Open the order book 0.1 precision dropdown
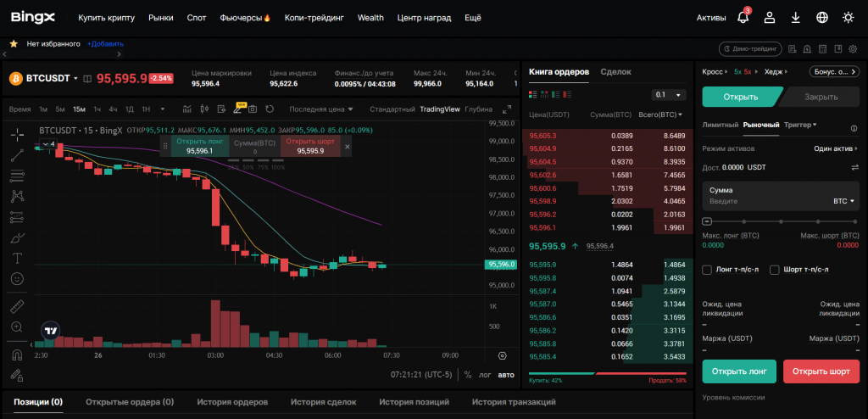The image size is (868, 419). (x=668, y=94)
